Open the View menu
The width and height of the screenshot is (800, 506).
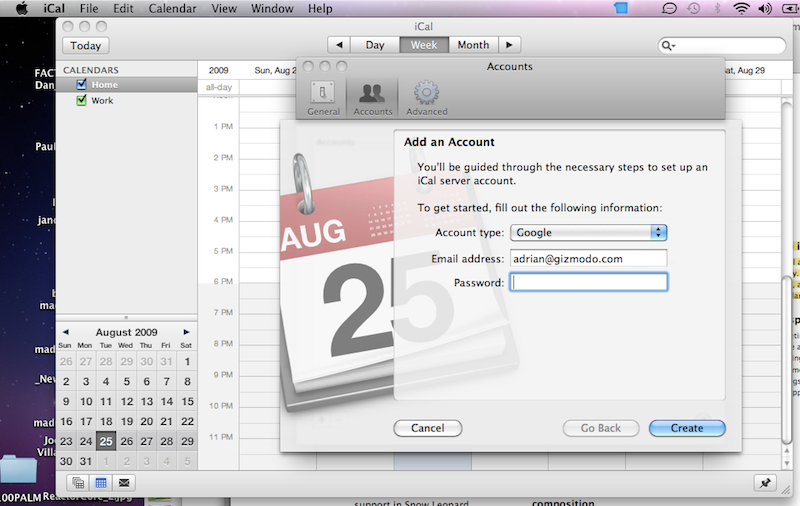coord(224,8)
